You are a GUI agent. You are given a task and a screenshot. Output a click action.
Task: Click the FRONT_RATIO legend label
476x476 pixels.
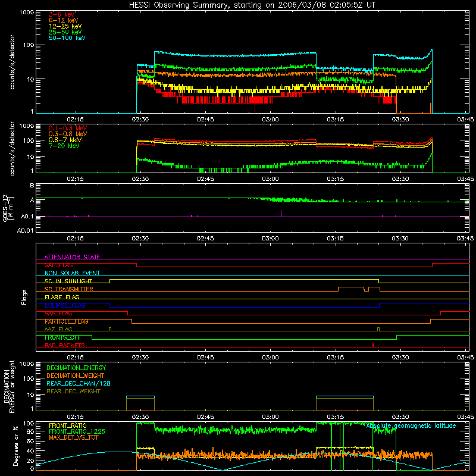click(68, 425)
